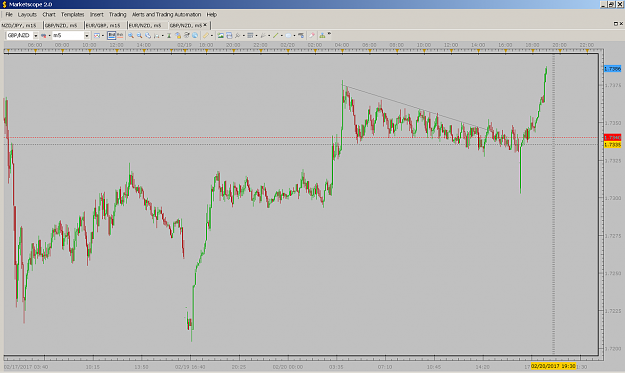Click the GBP/NZD symbol input box
625x373 pixels.
[x=20, y=35]
